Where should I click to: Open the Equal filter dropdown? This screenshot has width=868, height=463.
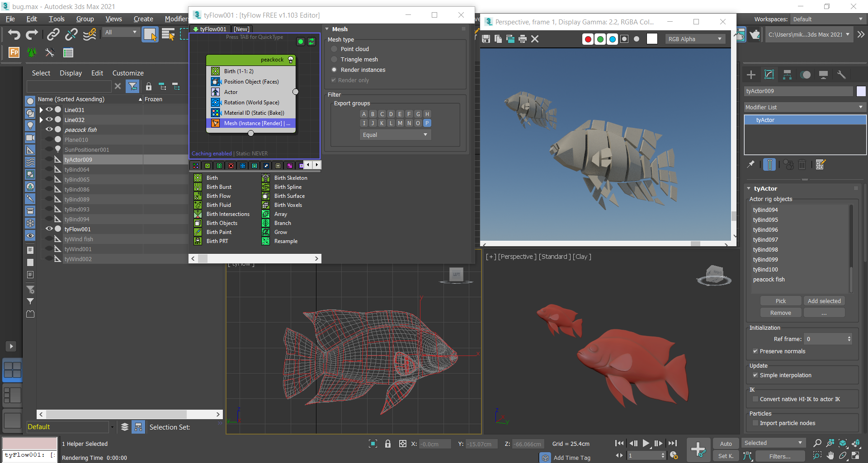(395, 135)
